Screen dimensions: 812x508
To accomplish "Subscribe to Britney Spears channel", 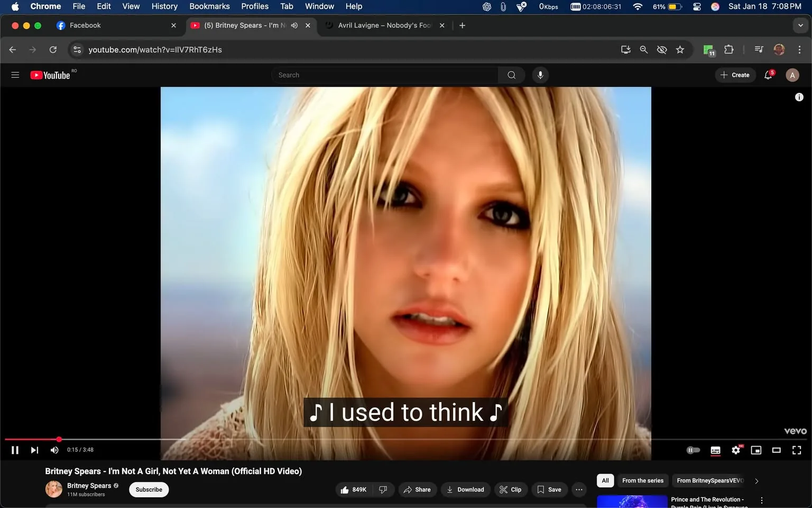I will point(148,489).
